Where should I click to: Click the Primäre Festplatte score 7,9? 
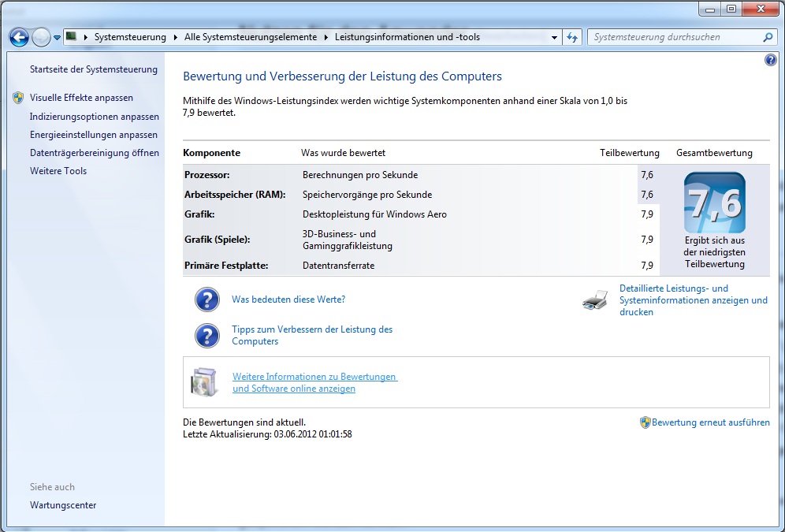pyautogui.click(x=647, y=266)
